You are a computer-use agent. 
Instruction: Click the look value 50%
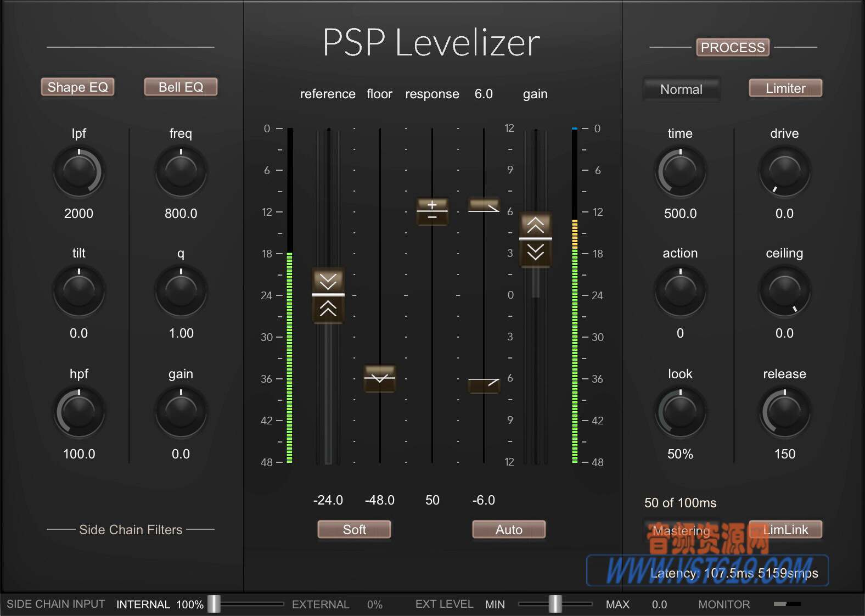681,454
